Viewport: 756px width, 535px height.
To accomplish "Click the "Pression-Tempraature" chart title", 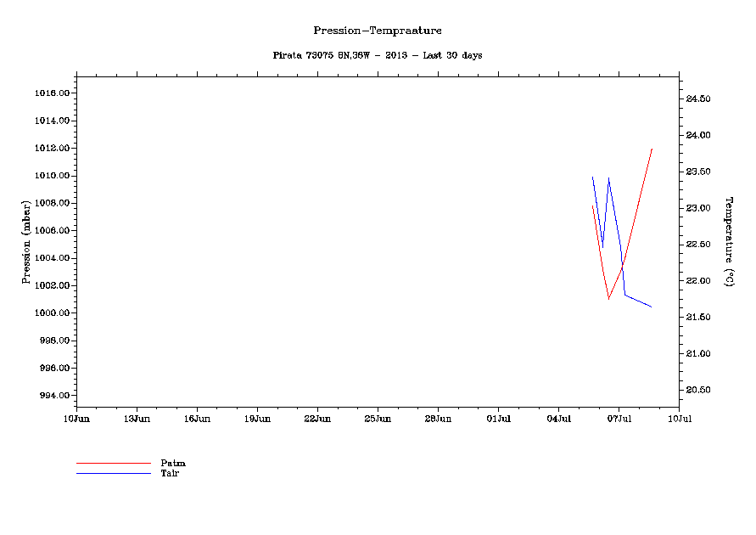I will pos(378,31).
